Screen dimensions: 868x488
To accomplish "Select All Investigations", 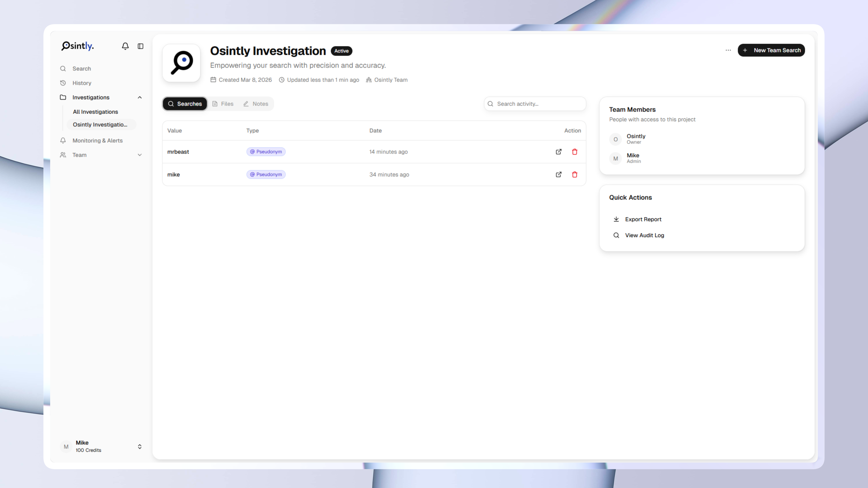I will point(95,112).
